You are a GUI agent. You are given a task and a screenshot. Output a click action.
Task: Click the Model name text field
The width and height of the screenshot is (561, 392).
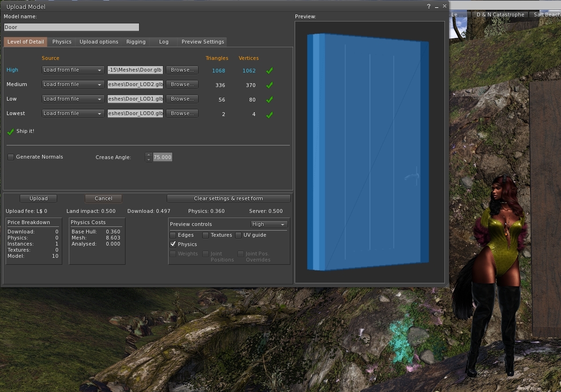pos(72,28)
